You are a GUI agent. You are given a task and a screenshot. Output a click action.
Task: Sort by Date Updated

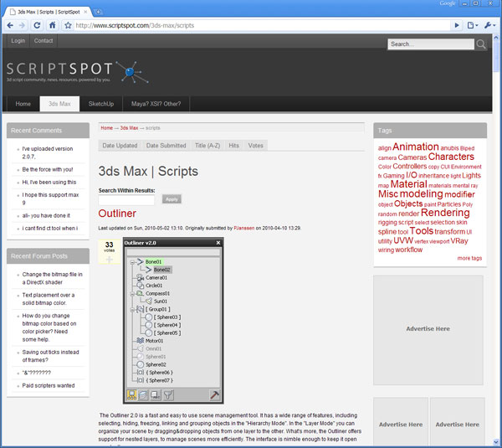[120, 146]
